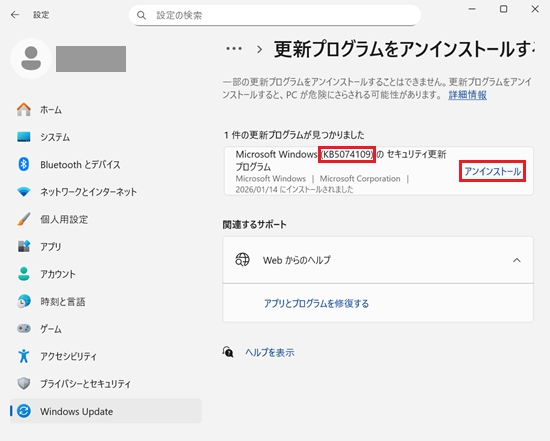Close the settings window
Viewport: 550px width, 441px height.
(535, 9)
